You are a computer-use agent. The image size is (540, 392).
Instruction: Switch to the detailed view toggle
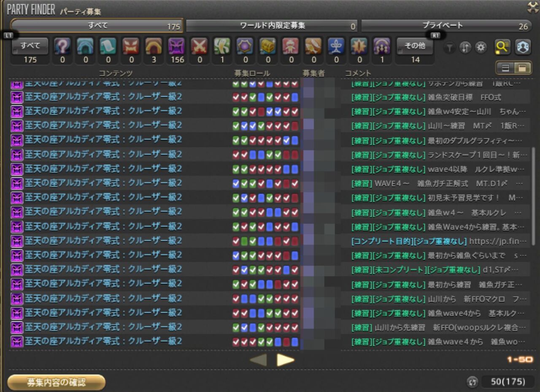click(x=523, y=68)
